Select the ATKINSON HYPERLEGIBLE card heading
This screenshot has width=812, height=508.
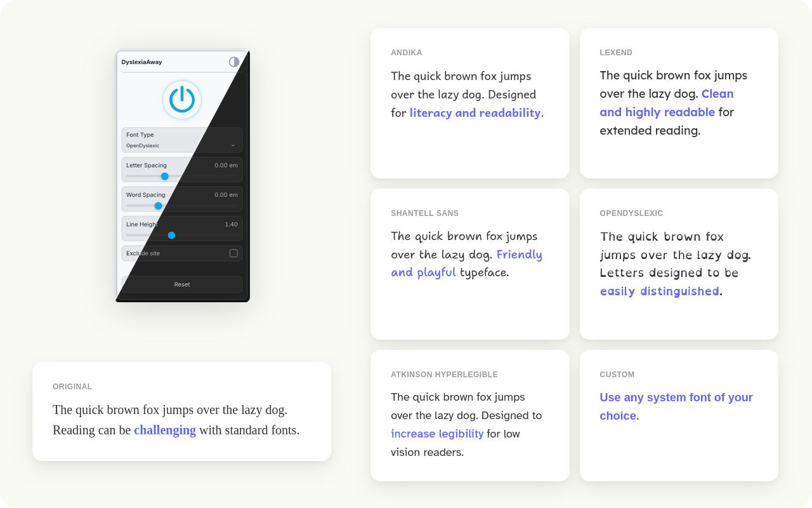[x=444, y=375]
